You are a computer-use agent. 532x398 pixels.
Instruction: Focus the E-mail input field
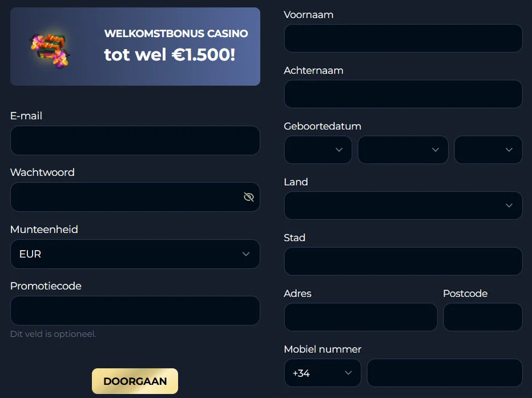[x=135, y=140]
